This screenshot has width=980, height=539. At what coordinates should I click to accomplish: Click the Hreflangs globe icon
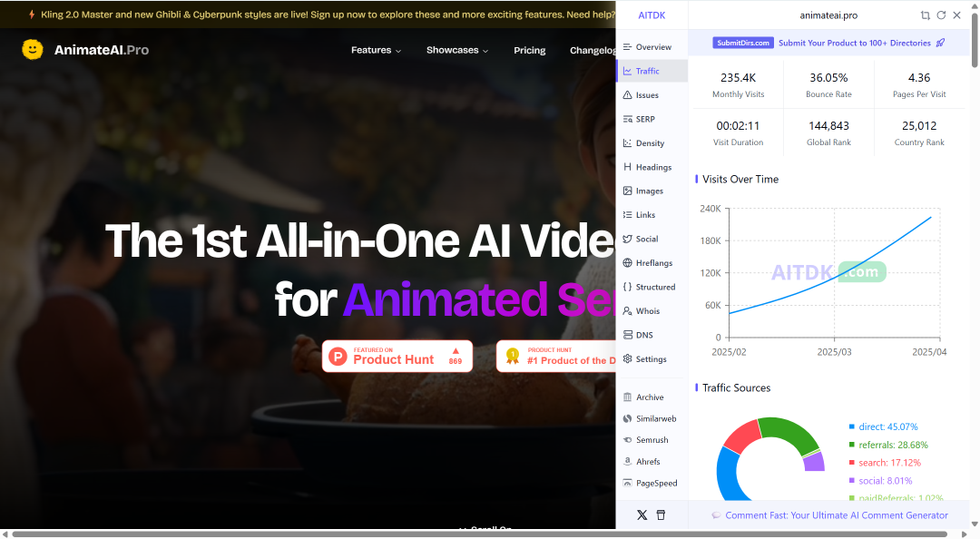[628, 262]
